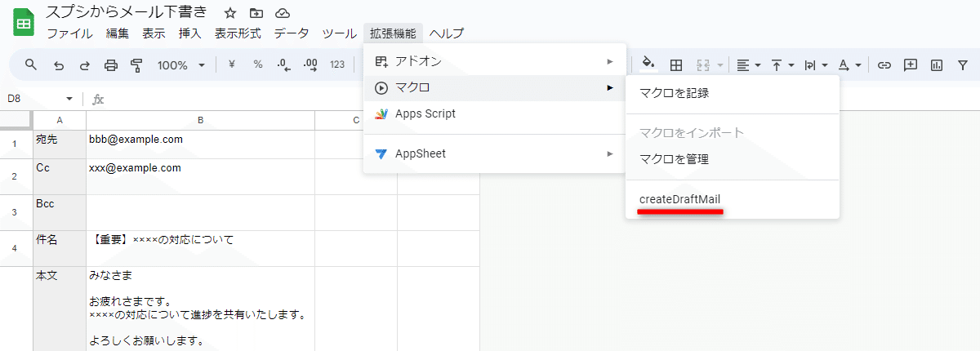Click the insert comment icon

910,65
